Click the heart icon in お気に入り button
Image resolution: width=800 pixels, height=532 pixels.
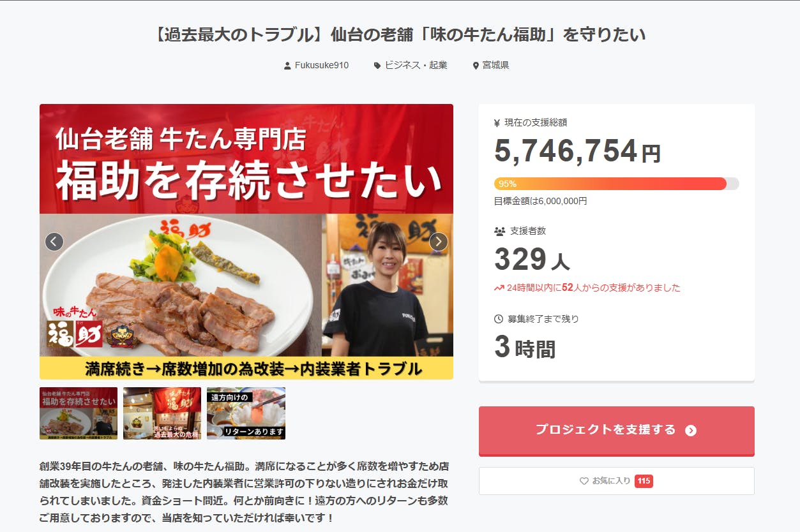pos(584,481)
